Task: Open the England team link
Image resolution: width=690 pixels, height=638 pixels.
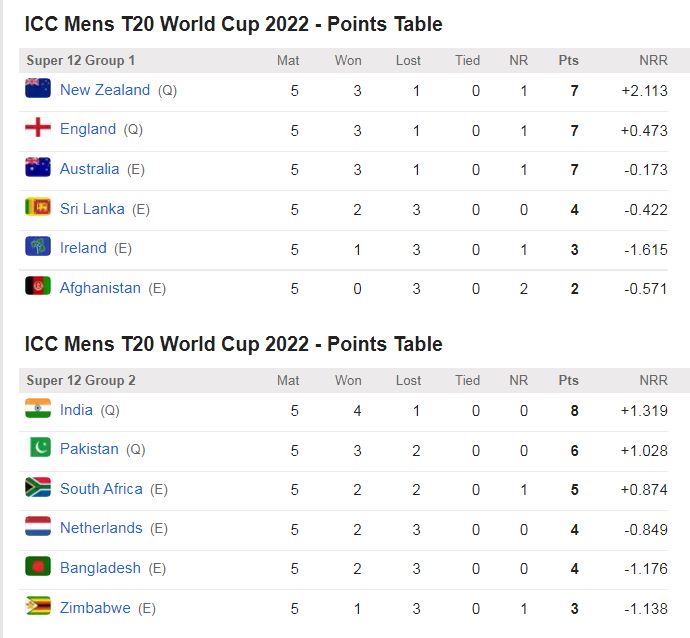Action: coord(88,129)
